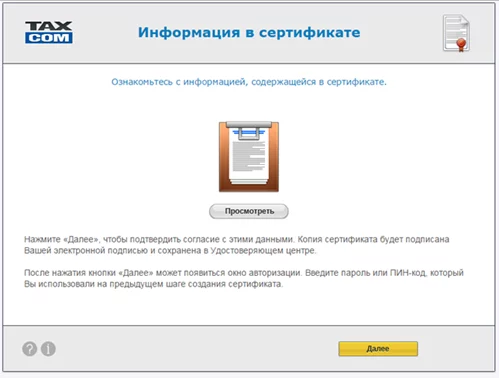This screenshot has width=499, height=378.
Task: Click the certificate document icon with red seal
Action: point(456,33)
